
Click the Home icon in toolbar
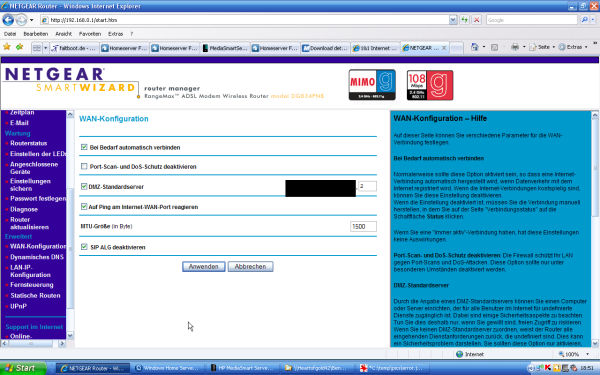(474, 47)
